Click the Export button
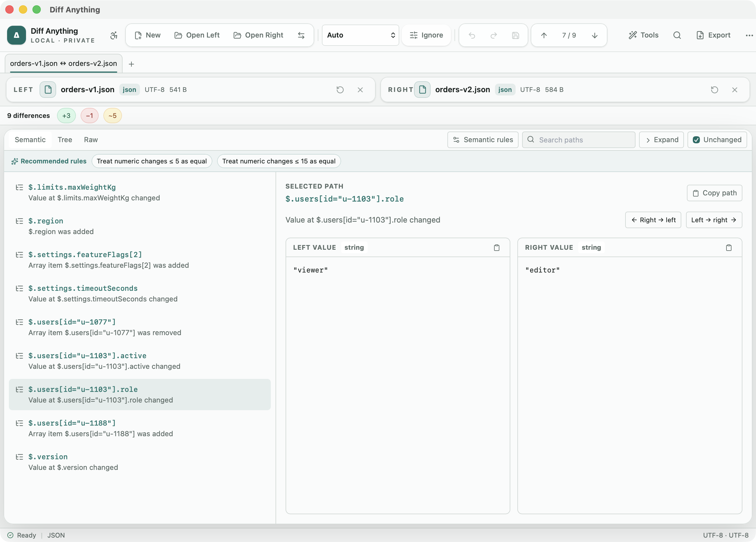Screen dimensions: 756x542 713,35
